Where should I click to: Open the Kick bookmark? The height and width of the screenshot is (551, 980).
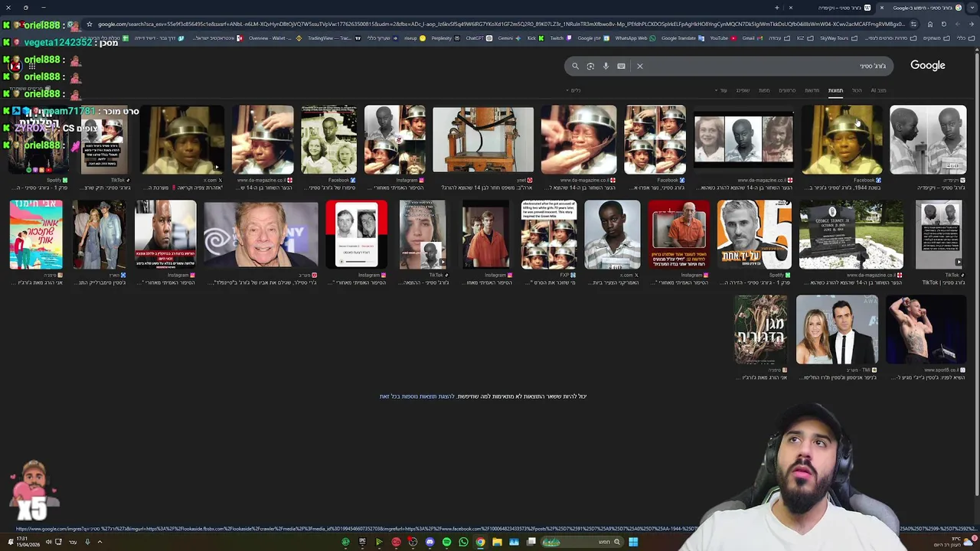pos(535,38)
